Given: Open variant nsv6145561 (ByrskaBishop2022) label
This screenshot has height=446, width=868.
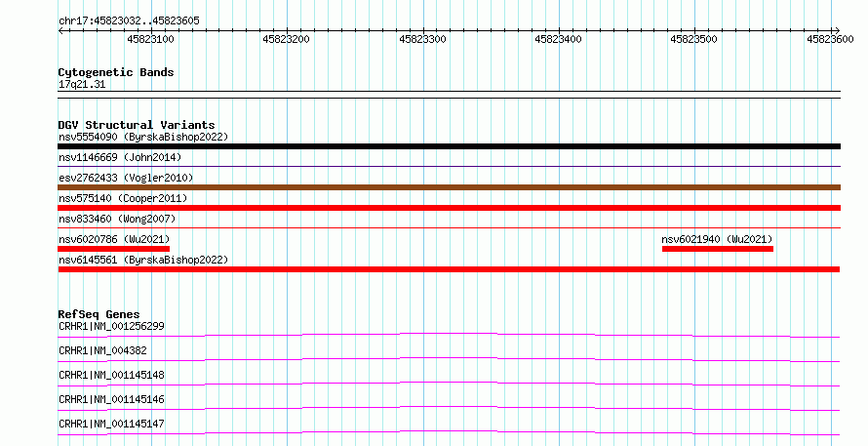Looking at the screenshot, I should (x=143, y=260).
